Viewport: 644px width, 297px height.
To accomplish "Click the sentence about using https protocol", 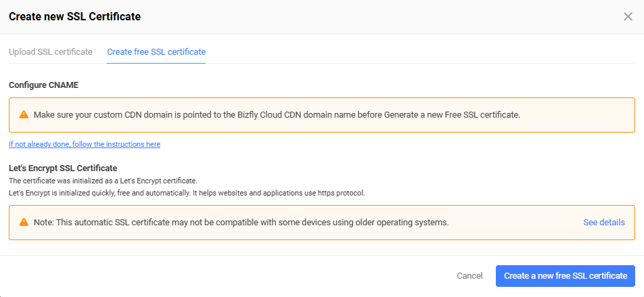I will coord(187,193).
